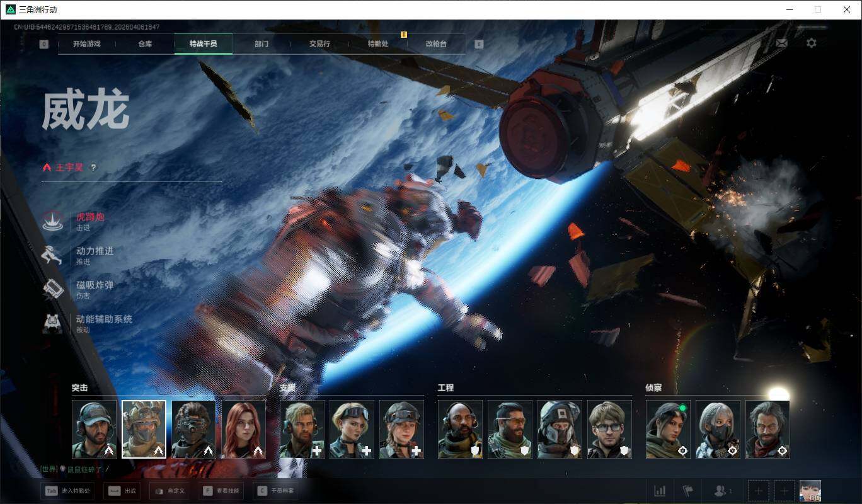Choose the 突击 operator wearing cap and headset
Screen dimensions: 862x504
94,429
